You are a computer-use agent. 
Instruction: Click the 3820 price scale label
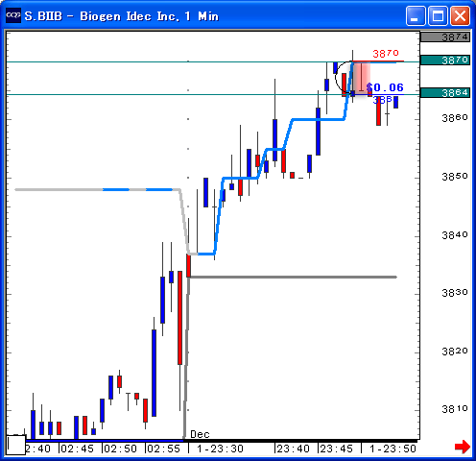[x=455, y=352]
